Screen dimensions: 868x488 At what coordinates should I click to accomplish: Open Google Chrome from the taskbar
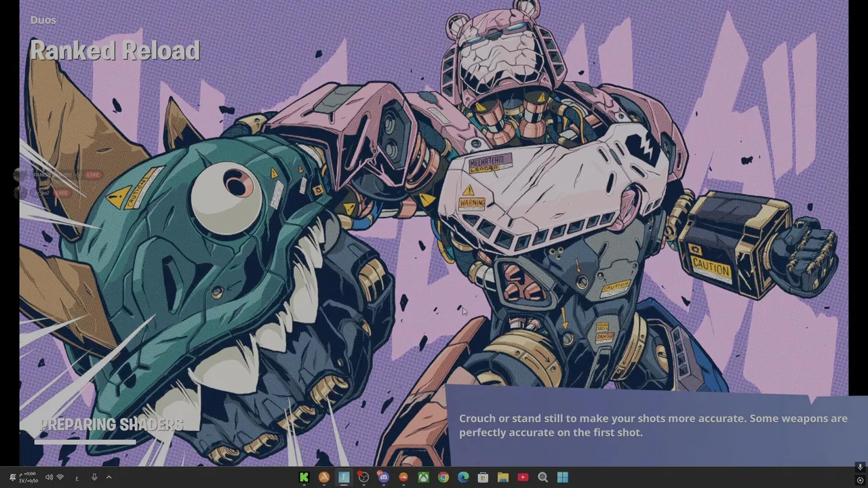pos(443,477)
